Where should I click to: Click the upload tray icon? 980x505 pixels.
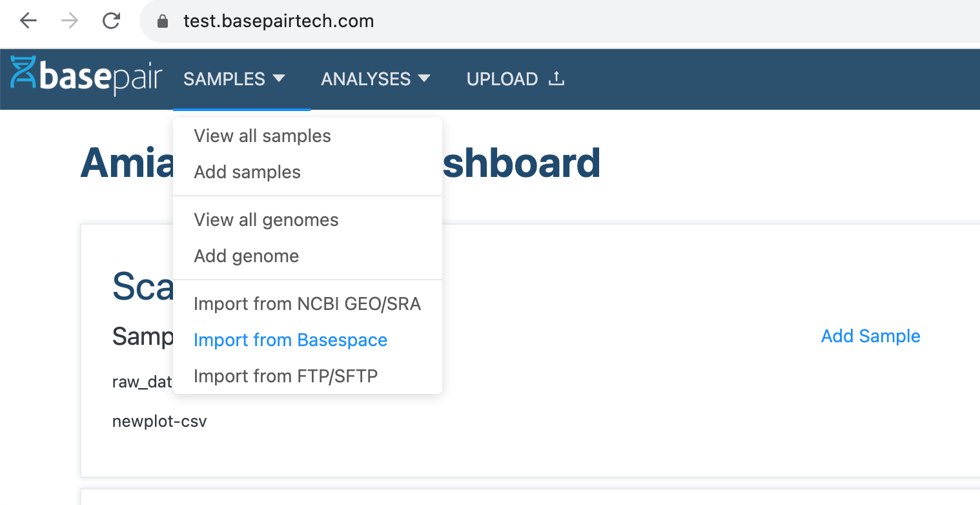556,79
